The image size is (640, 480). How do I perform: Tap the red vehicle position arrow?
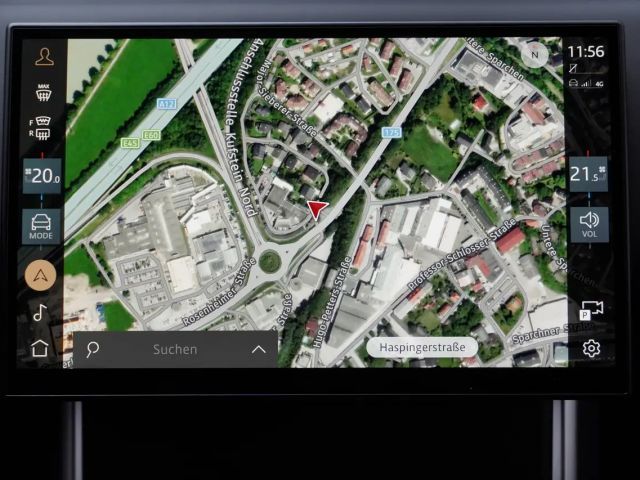pyautogui.click(x=317, y=209)
